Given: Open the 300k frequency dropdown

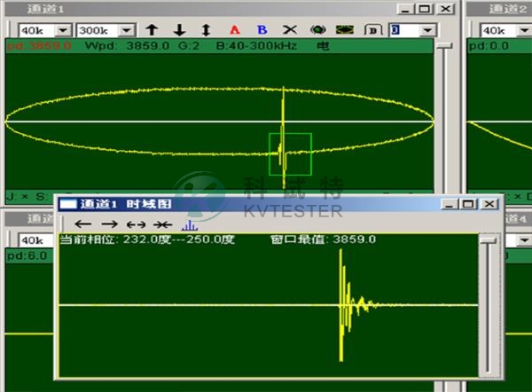Looking at the screenshot, I should pos(128,30).
